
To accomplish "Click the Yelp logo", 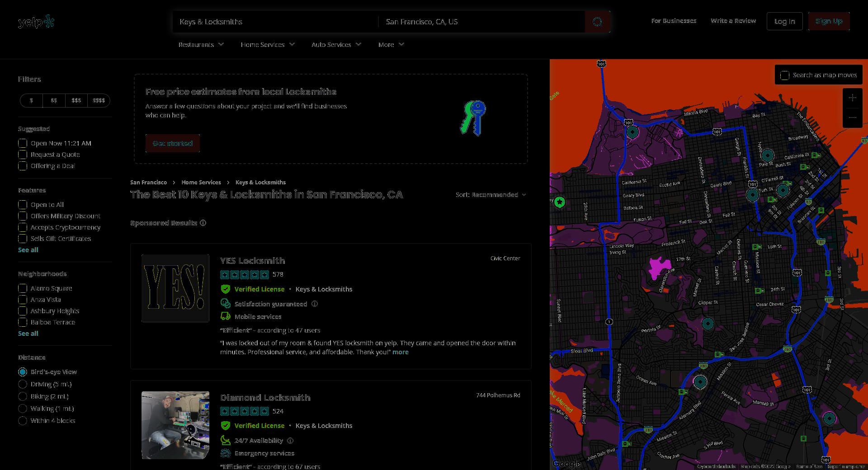I will [36, 21].
